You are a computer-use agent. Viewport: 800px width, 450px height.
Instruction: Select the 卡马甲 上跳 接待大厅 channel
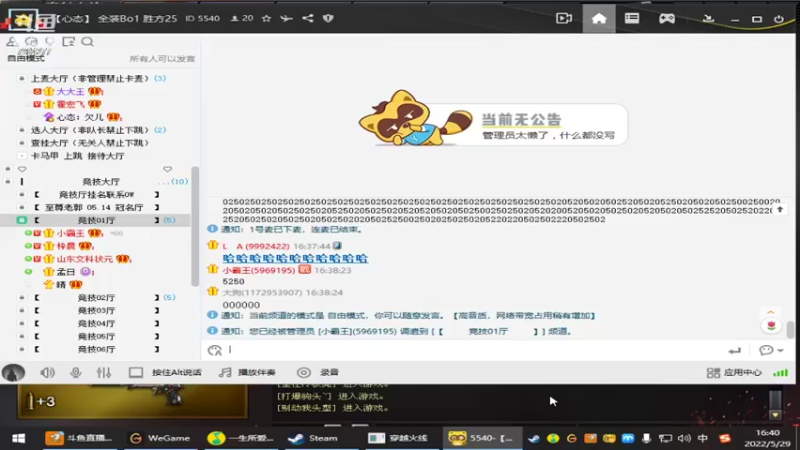(78, 156)
